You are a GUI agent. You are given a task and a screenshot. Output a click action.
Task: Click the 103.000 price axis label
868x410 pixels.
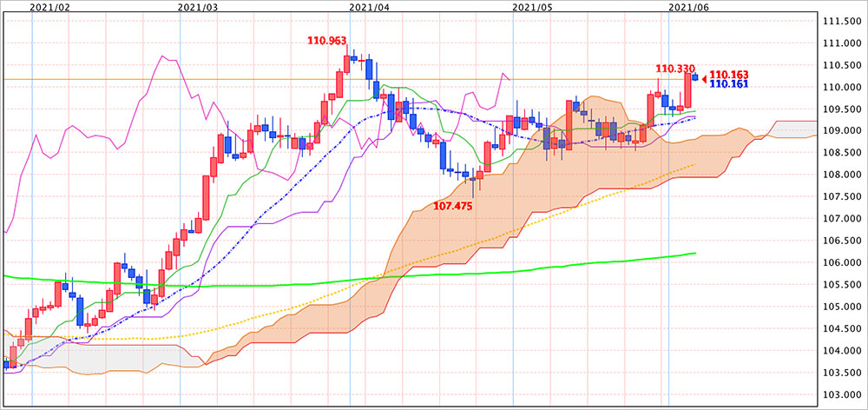841,395
